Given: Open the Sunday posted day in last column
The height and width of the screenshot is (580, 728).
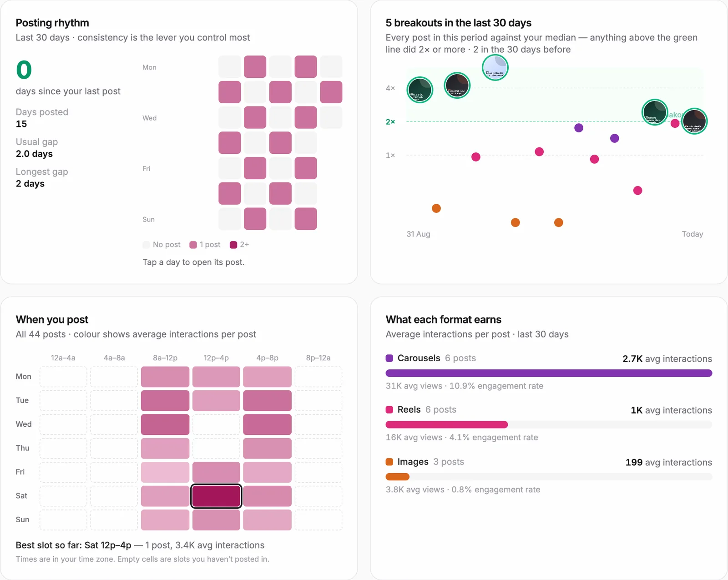Looking at the screenshot, I should click(x=306, y=219).
